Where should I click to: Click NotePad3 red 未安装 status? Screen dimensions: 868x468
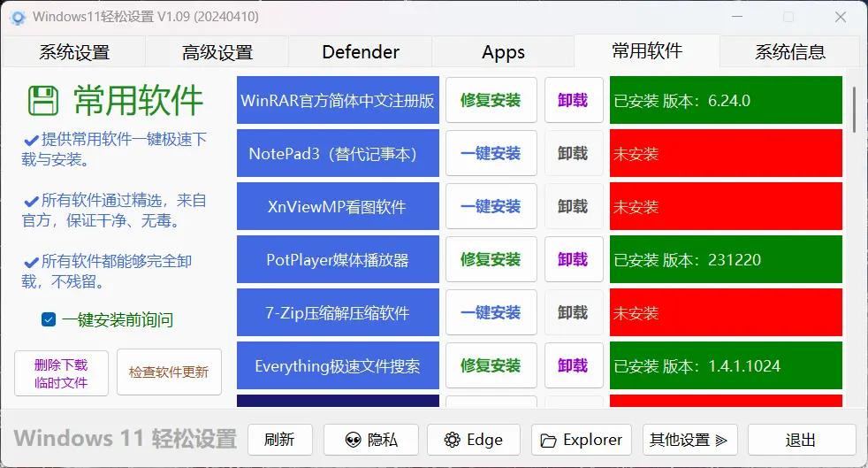pos(726,153)
